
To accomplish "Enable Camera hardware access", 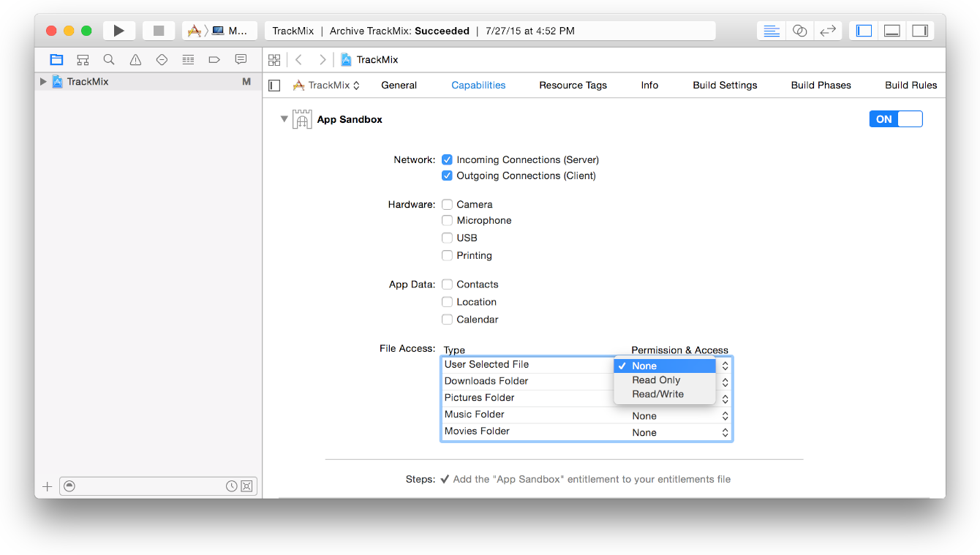I will coord(447,204).
